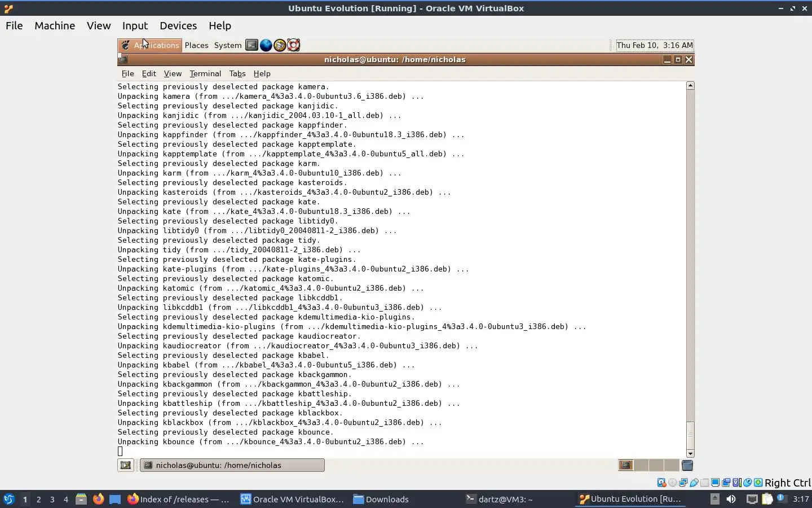Viewport: 812px width, 508px height.
Task: Switch to host virtual desktop 3
Action: coord(52,499)
